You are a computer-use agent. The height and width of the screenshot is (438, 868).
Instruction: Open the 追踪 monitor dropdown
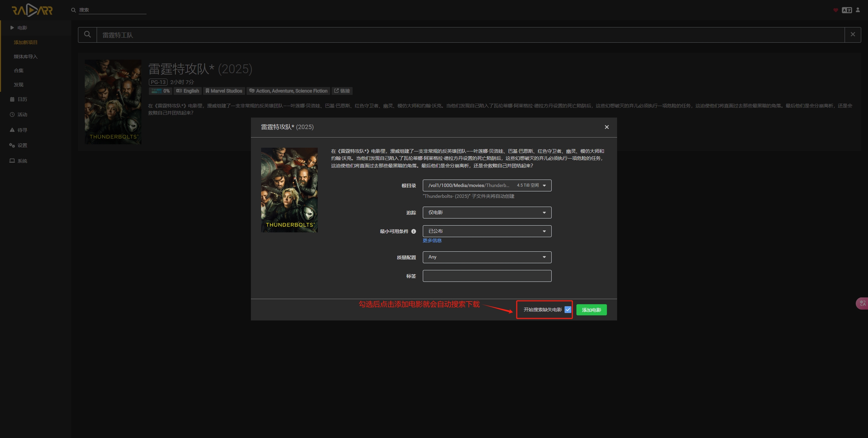[487, 212]
